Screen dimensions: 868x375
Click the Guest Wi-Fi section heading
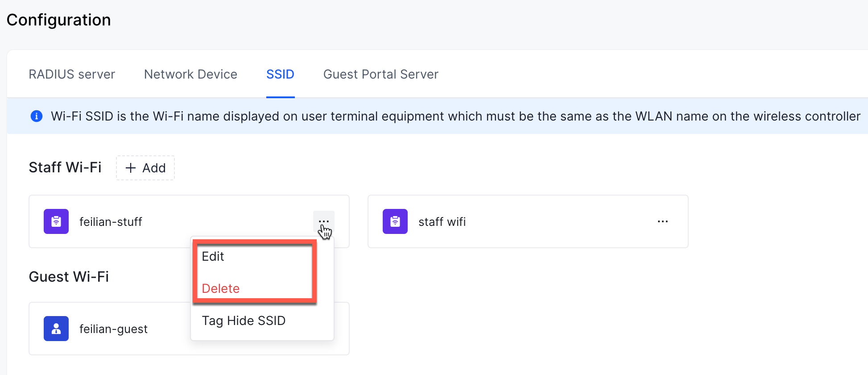point(69,277)
